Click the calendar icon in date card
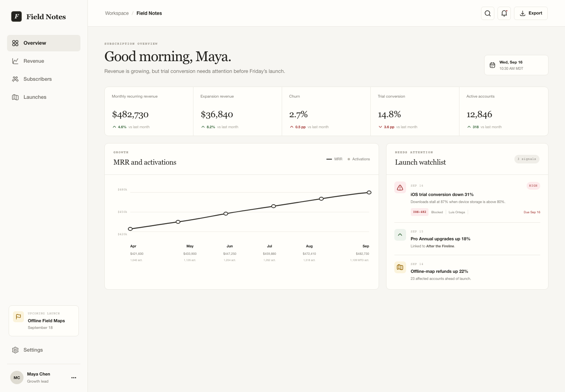565x392 pixels. (492, 65)
